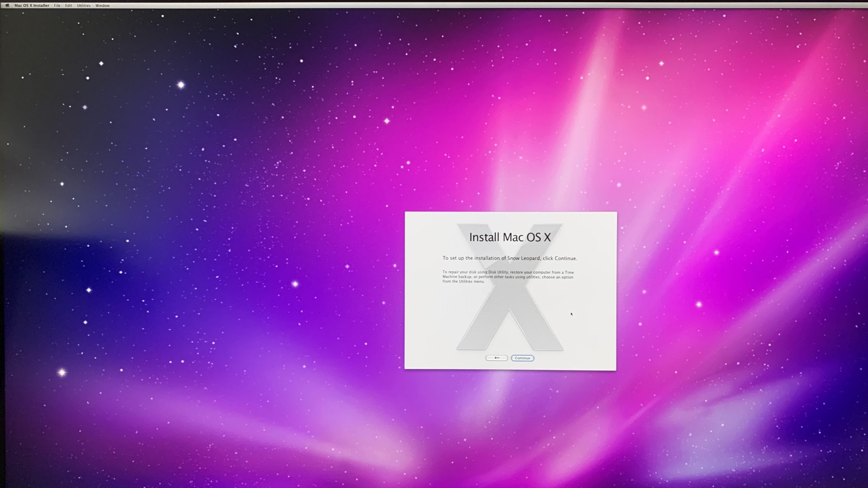Image resolution: width=868 pixels, height=488 pixels.
Task: Click the word Continue in instruction sentence
Action: [565, 258]
